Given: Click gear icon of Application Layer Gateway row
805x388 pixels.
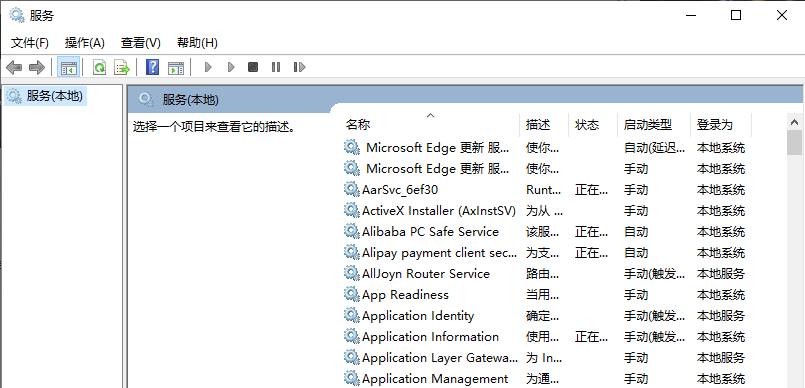Looking at the screenshot, I should tap(351, 358).
